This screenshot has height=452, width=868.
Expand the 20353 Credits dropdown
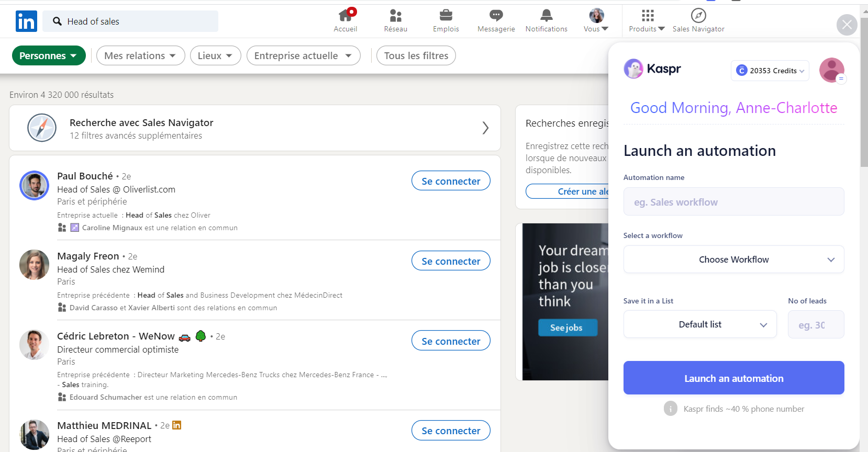click(x=770, y=71)
